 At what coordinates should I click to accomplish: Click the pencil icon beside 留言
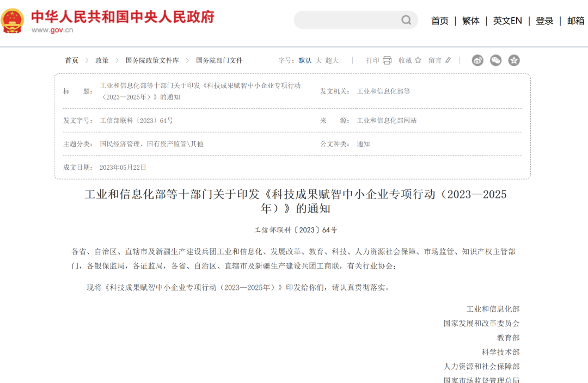(x=448, y=60)
